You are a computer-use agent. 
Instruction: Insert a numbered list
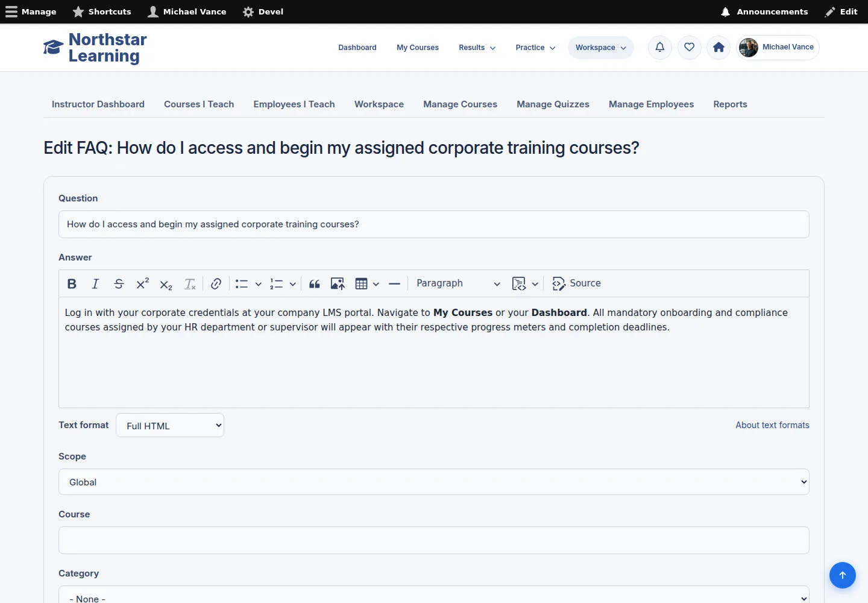coord(276,283)
